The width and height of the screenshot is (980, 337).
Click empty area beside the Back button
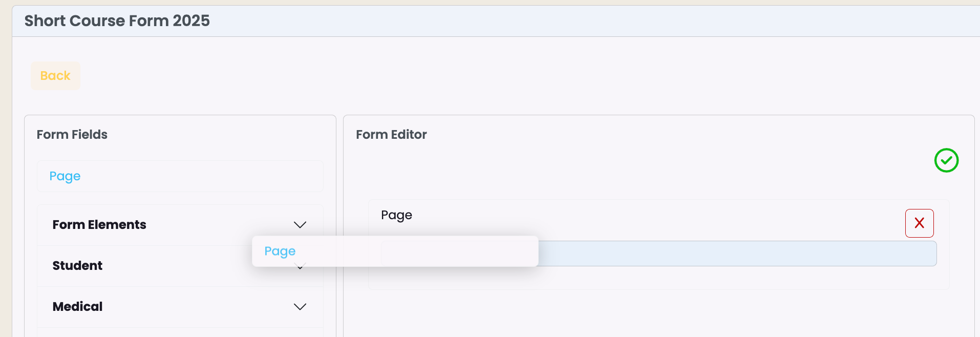coord(512,76)
